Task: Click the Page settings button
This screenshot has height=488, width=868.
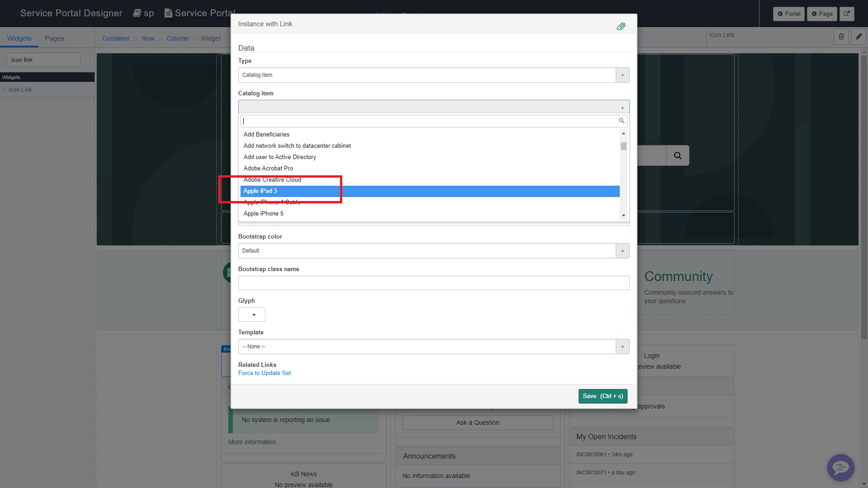Action: point(822,14)
